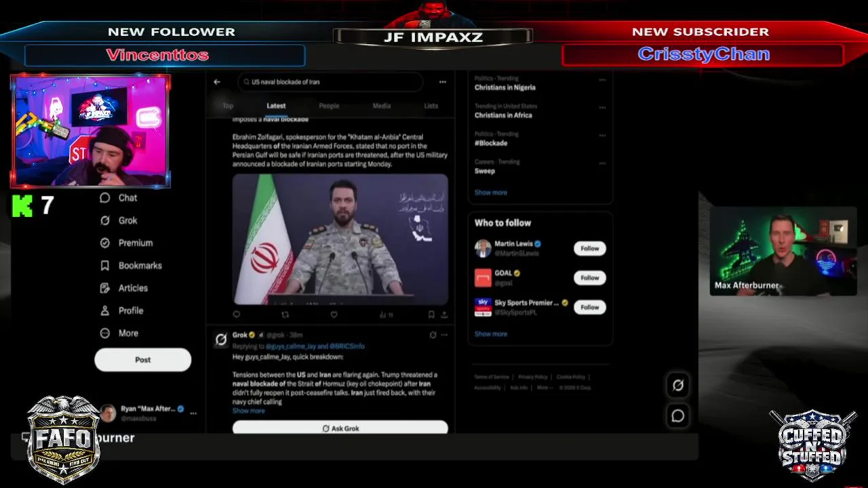Open three-dot menu on Grok reply
Screen dimensions: 868x488
(x=445, y=335)
